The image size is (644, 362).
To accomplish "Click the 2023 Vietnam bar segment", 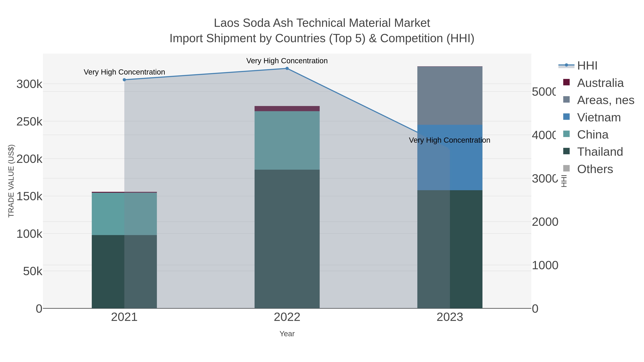I will [x=450, y=158].
